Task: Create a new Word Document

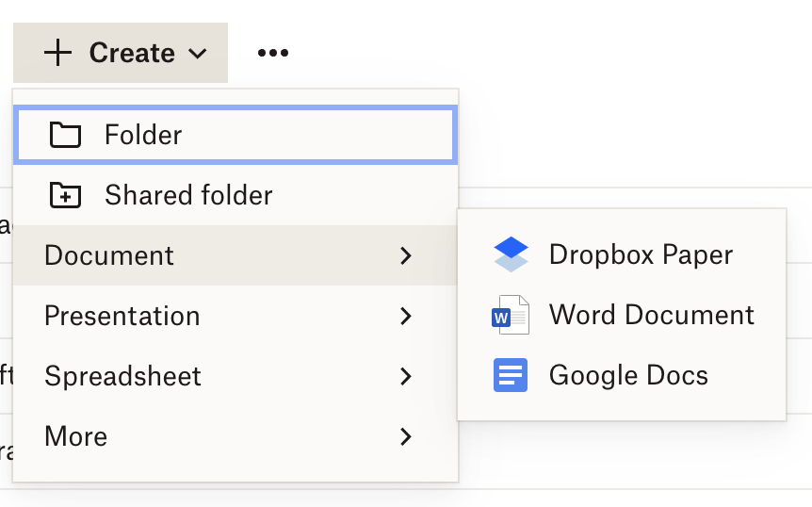Action: pos(622,315)
